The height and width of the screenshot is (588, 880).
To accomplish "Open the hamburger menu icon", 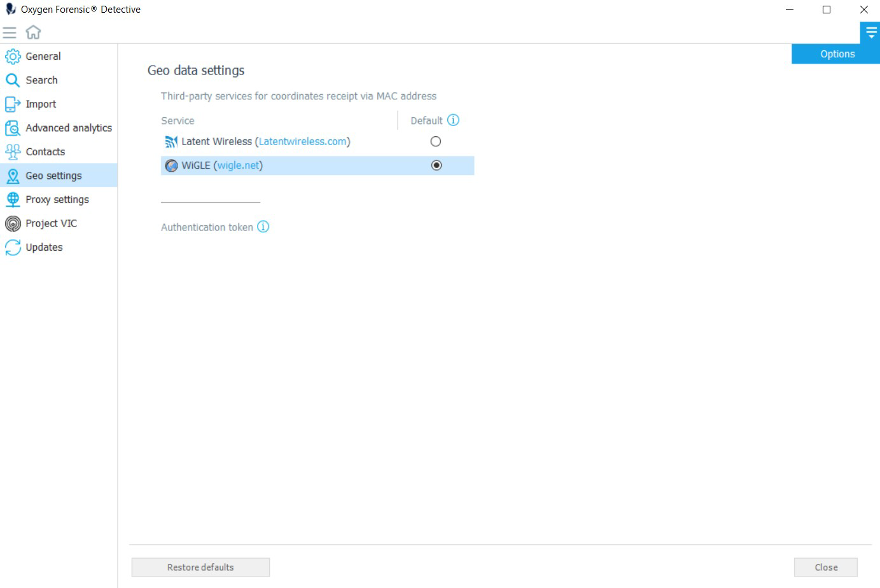I will (10, 32).
